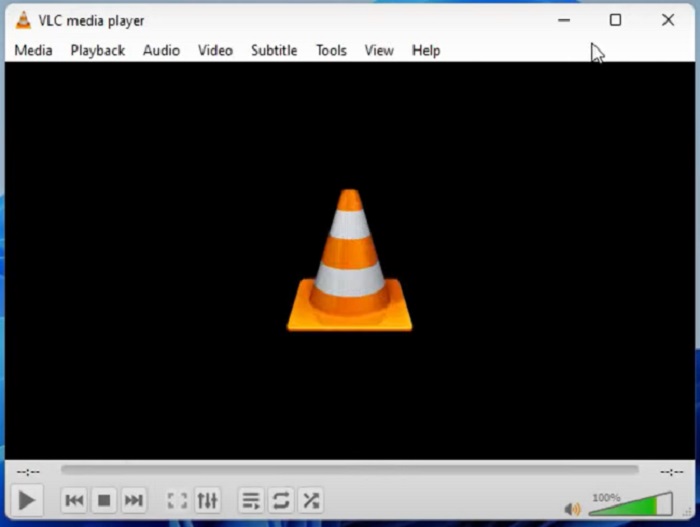The image size is (700, 527).
Task: Open the Tools menu
Action: coord(331,50)
